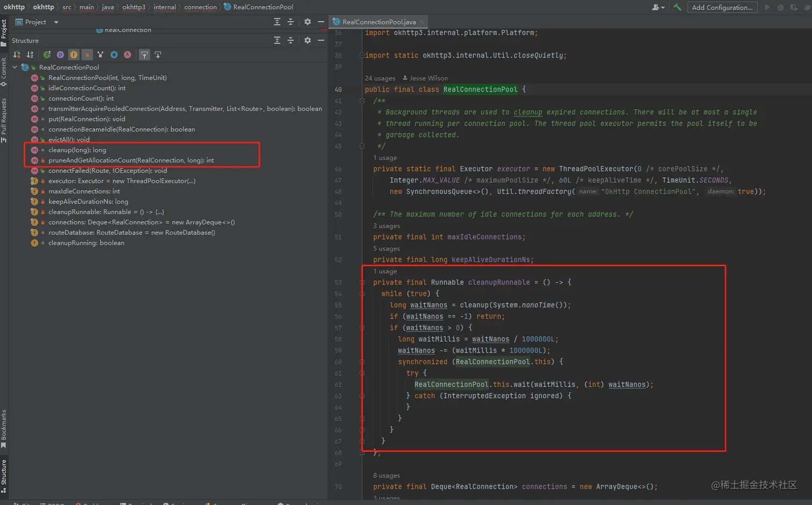Open the Project view selector dropdown

point(37,22)
